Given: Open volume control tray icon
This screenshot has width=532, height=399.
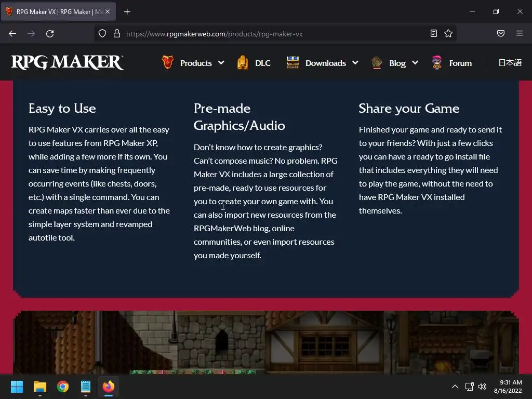Looking at the screenshot, I should (482, 387).
